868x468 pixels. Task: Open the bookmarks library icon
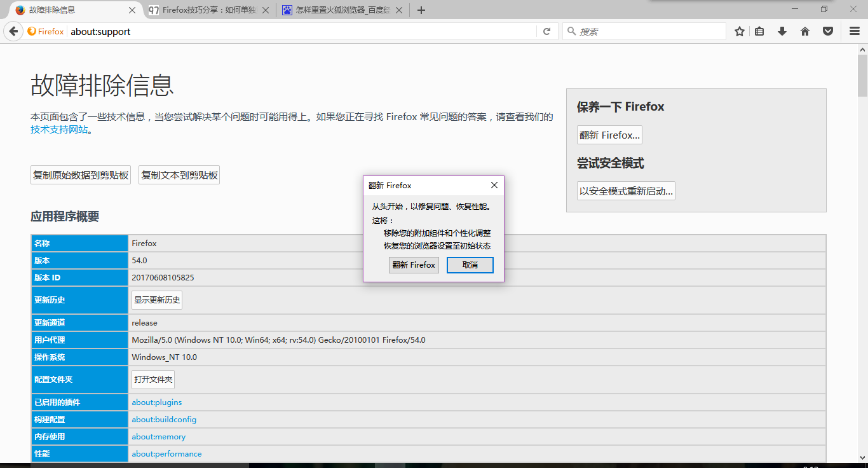[x=759, y=31]
